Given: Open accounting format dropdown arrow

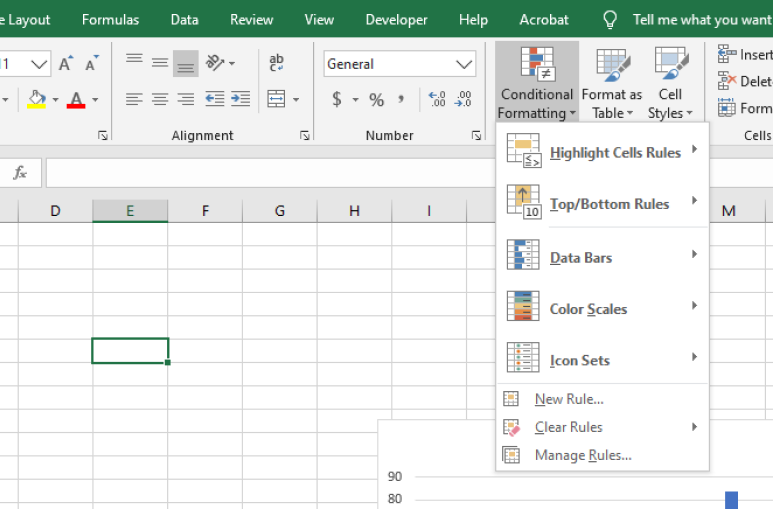Looking at the screenshot, I should click(355, 100).
